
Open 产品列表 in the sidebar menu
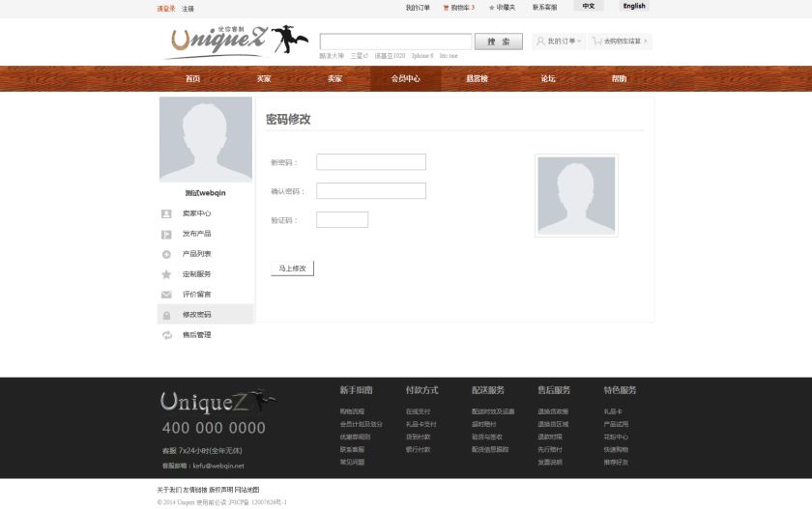tap(196, 254)
